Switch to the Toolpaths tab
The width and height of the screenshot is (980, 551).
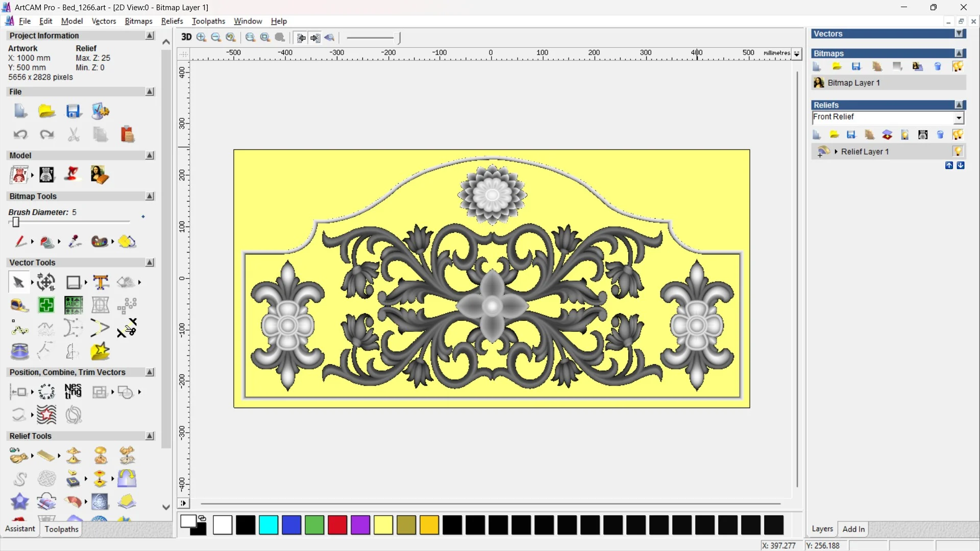[61, 529]
